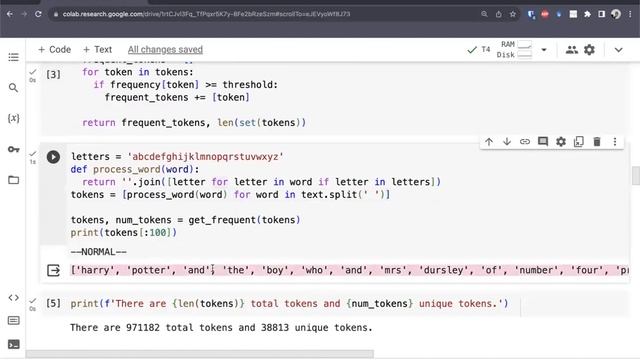Click the 'abcdefghijklmnopqrstuvwxyz' string
Screen dimensions: 640x360
pos(206,157)
